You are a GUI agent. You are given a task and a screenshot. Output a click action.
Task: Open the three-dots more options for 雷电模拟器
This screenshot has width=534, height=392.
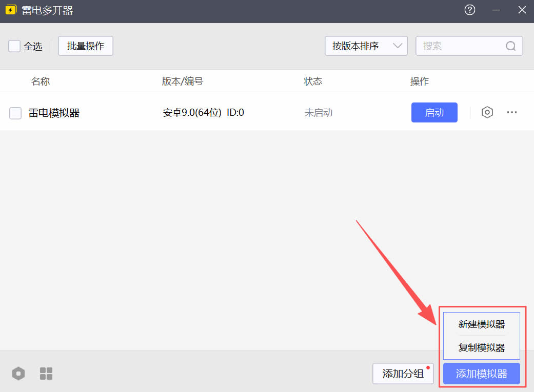coord(511,113)
